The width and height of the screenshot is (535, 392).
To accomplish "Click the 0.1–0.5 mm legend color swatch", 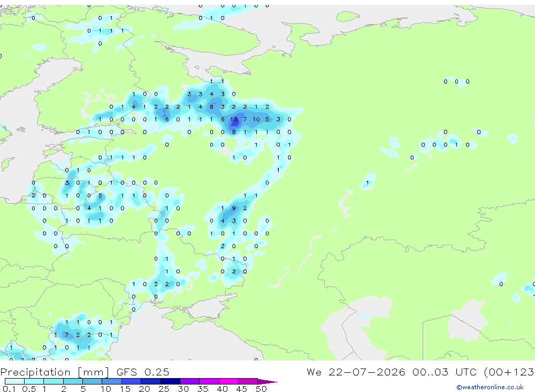I will 14,381.
